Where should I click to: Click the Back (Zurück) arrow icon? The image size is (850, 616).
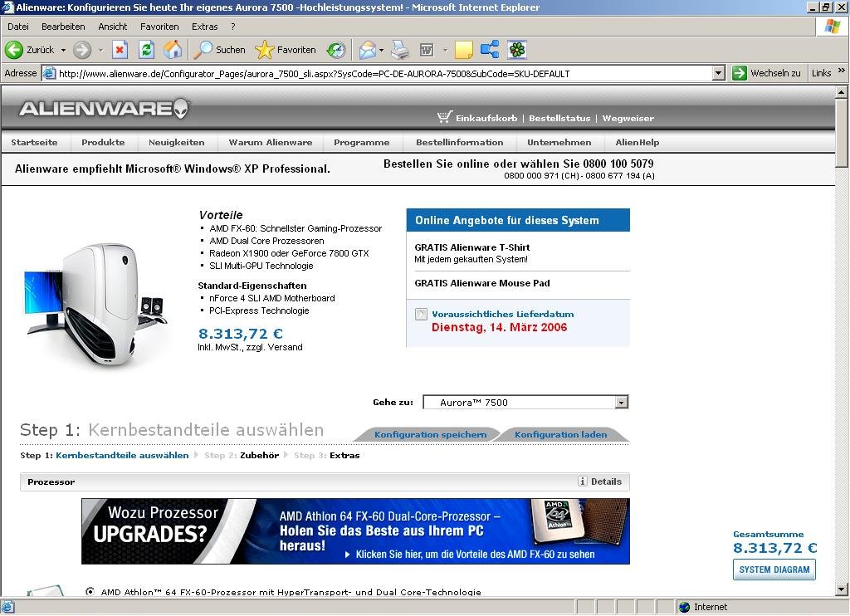click(x=14, y=50)
